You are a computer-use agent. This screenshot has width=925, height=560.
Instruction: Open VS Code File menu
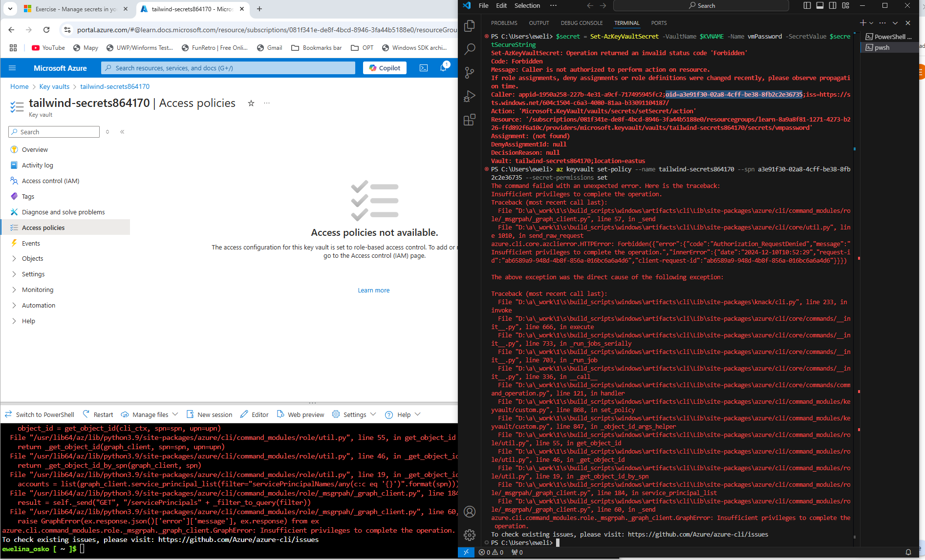point(483,5)
